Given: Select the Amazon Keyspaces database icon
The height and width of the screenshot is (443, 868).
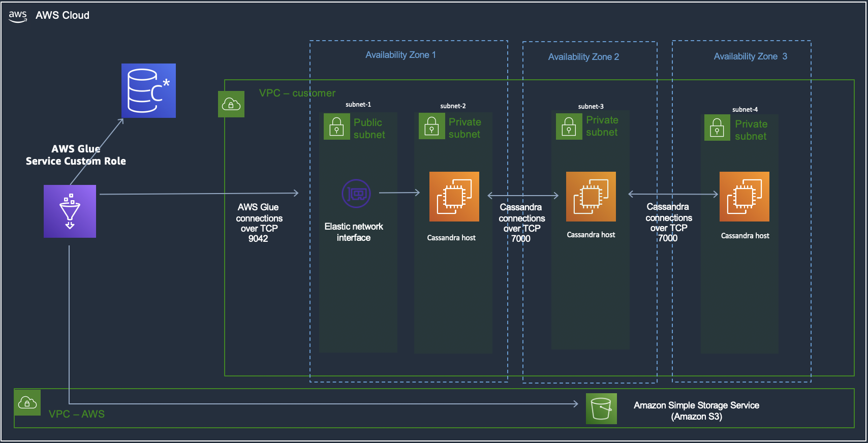Looking at the screenshot, I should (x=148, y=90).
